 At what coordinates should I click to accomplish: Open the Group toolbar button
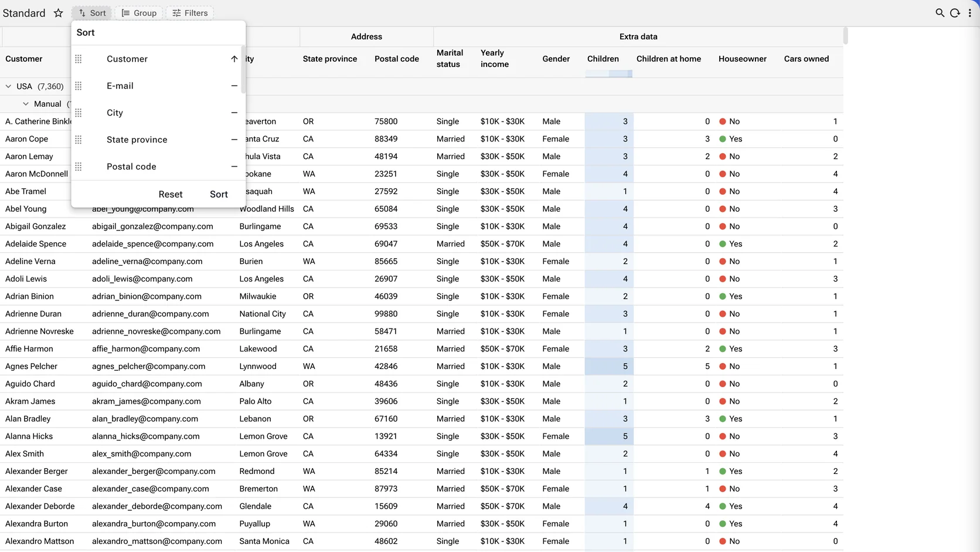(139, 13)
